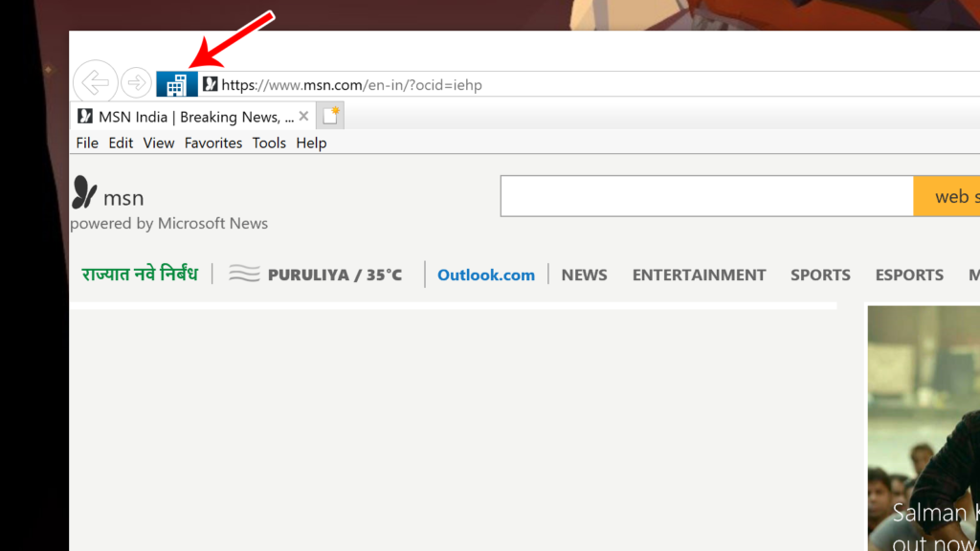Image resolution: width=980 pixels, height=551 pixels.
Task: Click the blue building icon beside address bar
Action: 177,84
